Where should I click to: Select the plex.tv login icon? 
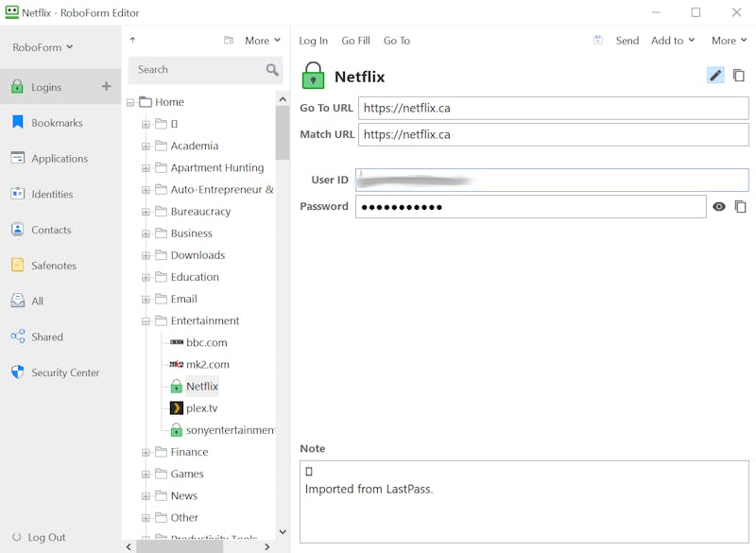(177, 407)
